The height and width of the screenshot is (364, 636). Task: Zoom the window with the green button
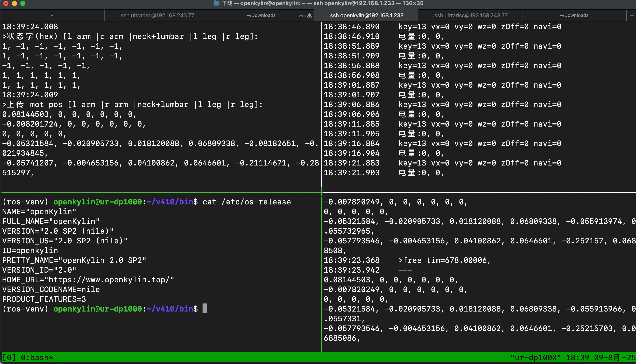(x=23, y=3)
